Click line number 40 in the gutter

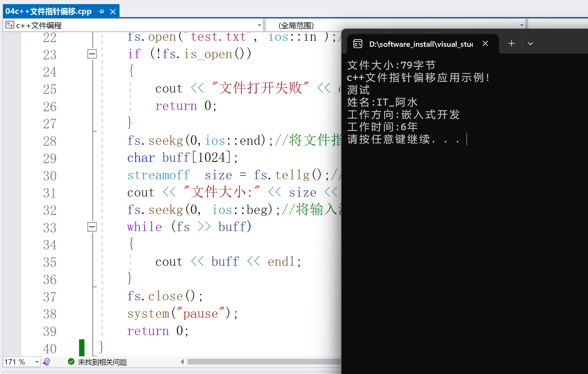pyautogui.click(x=50, y=349)
